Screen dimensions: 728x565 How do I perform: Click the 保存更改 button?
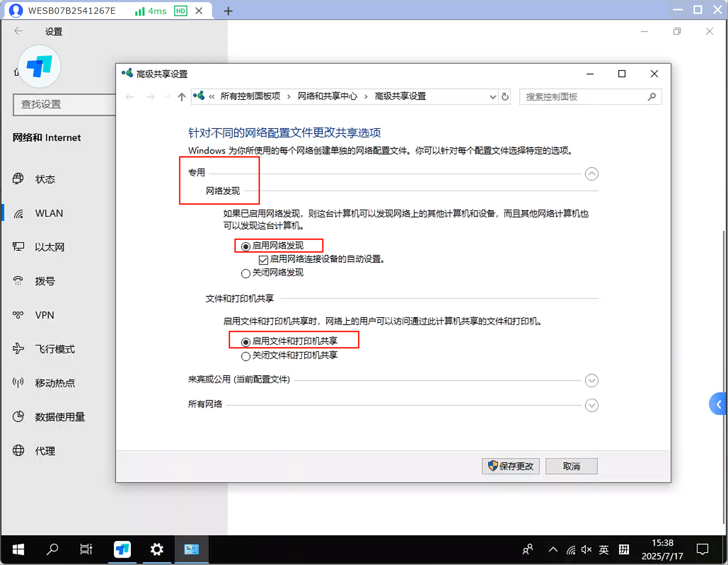point(511,466)
